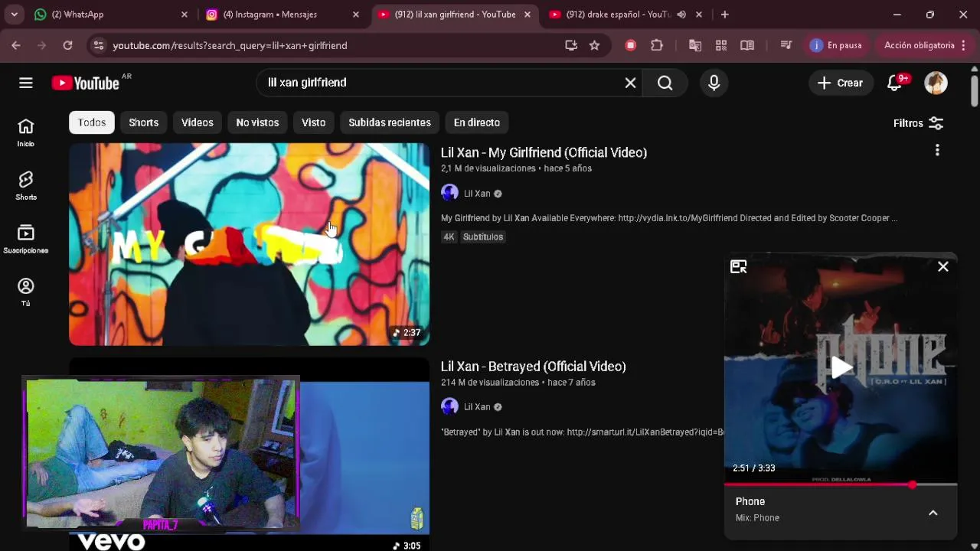Close the WhatsApp browser tab
Viewport: 980px width, 551px height.
[184, 14]
